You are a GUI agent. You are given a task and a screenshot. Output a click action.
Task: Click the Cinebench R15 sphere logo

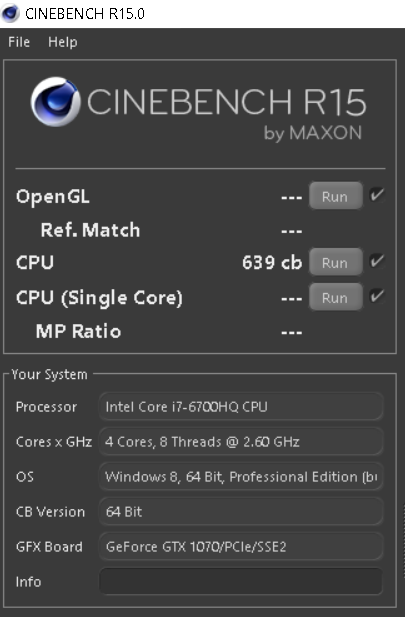55,102
